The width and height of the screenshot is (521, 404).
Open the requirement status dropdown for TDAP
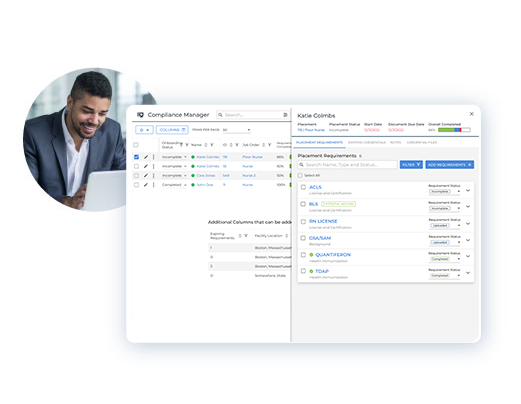click(x=444, y=276)
